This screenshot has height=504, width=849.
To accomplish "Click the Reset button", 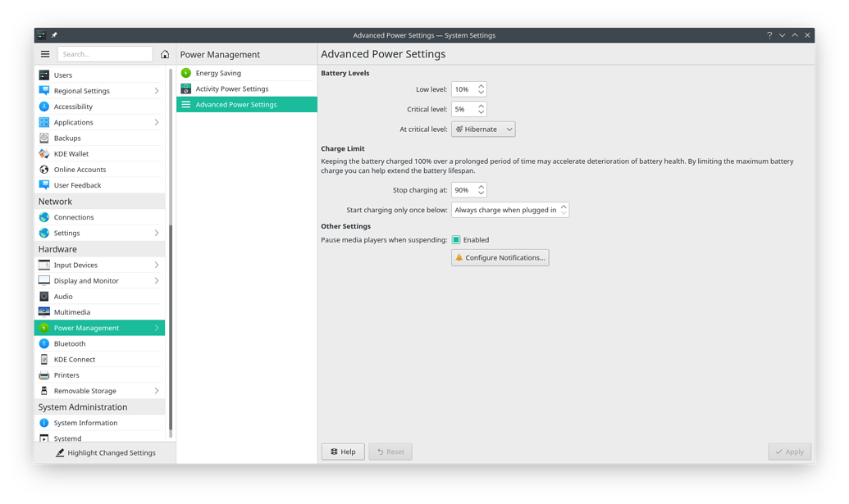I will (x=390, y=452).
